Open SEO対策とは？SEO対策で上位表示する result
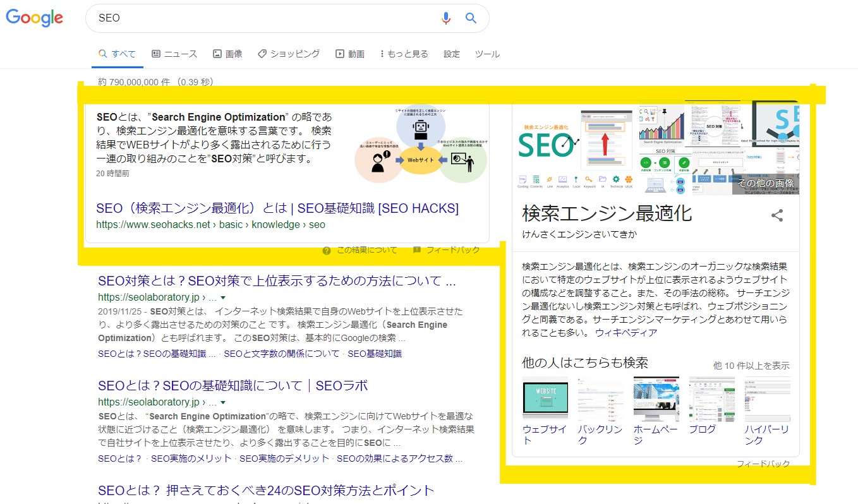The width and height of the screenshot is (858, 504). coord(277,281)
